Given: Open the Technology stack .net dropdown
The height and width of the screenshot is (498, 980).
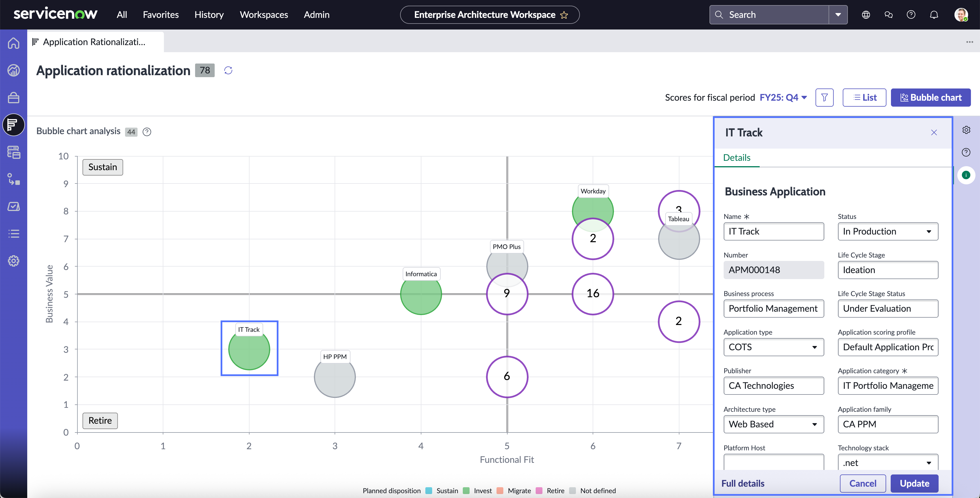Looking at the screenshot, I should [x=888, y=463].
